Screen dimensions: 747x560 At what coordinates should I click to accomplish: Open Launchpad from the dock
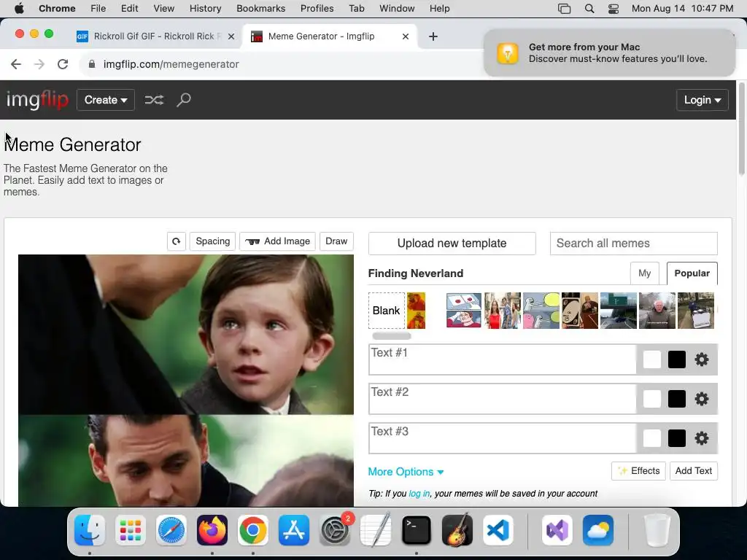point(131,530)
